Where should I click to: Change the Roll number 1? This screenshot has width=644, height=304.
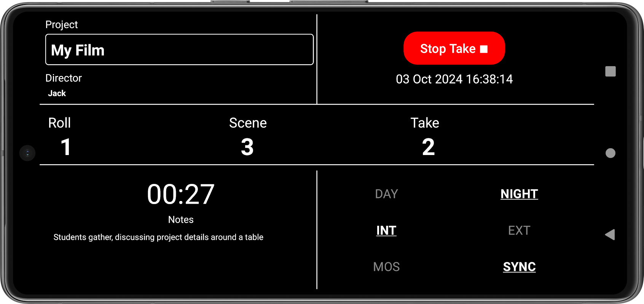click(x=66, y=147)
